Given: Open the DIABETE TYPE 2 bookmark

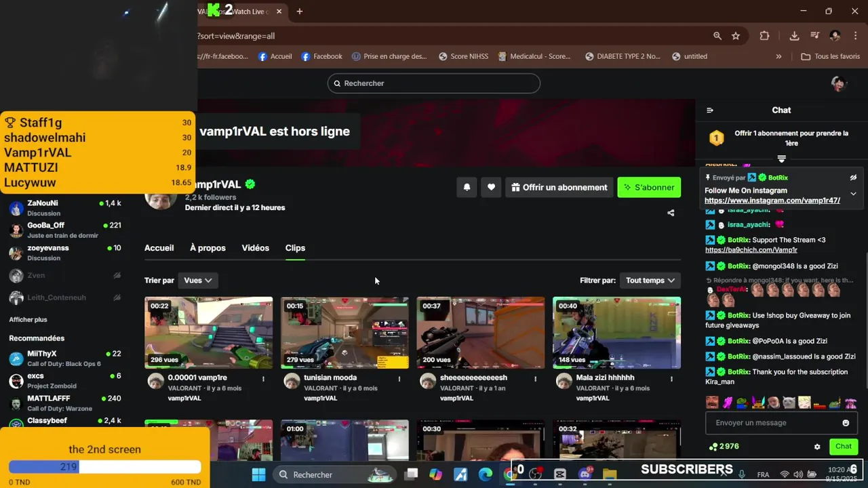Looking at the screenshot, I should (623, 56).
